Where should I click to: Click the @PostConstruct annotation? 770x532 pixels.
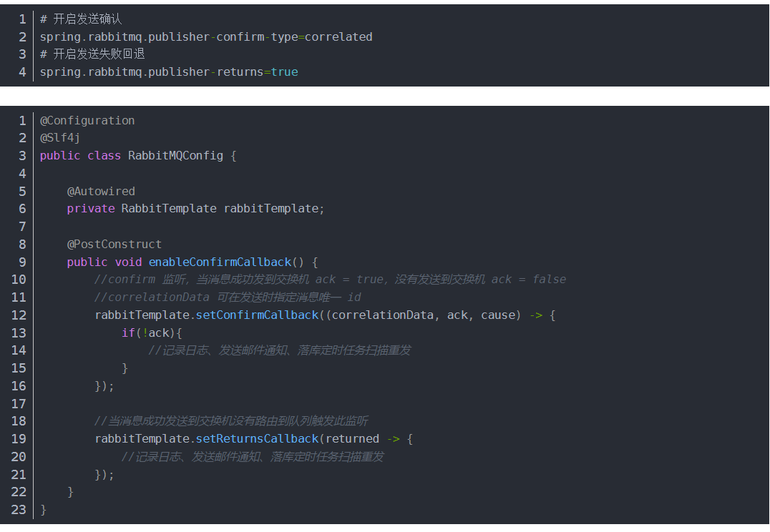[x=114, y=245]
